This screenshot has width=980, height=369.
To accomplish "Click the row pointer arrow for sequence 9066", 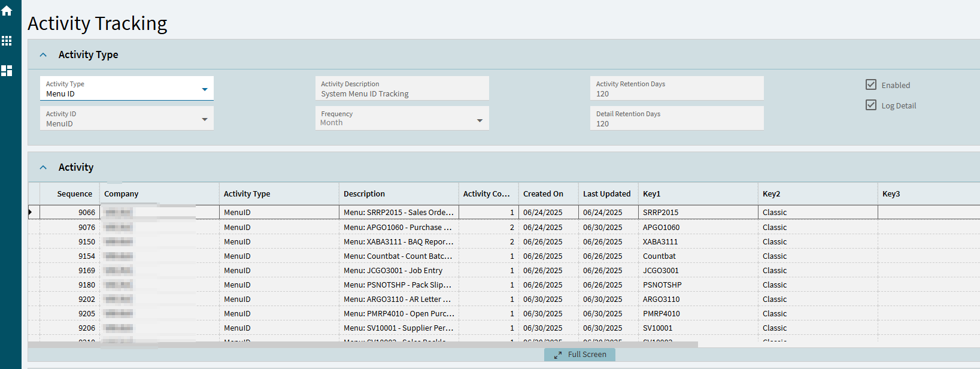I will pyautogui.click(x=31, y=212).
